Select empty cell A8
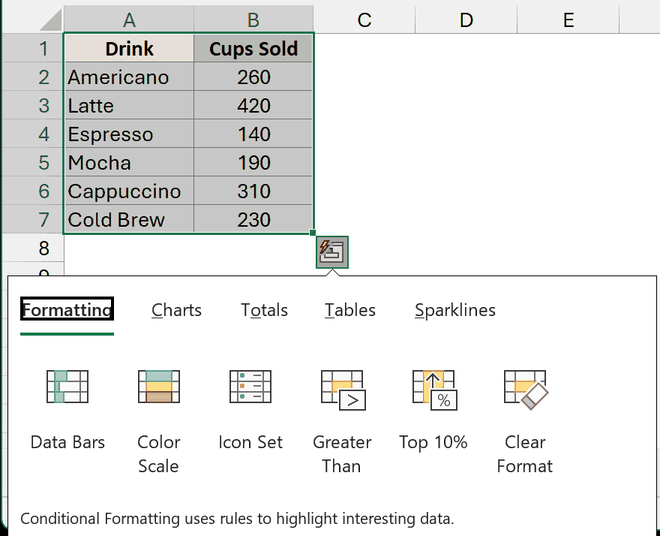 coord(129,248)
